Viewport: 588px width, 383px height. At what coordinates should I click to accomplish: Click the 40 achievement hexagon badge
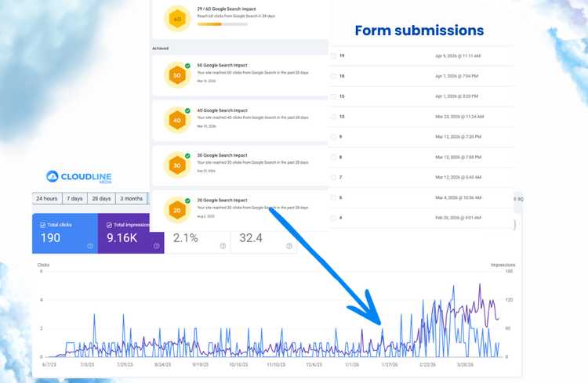click(x=177, y=121)
